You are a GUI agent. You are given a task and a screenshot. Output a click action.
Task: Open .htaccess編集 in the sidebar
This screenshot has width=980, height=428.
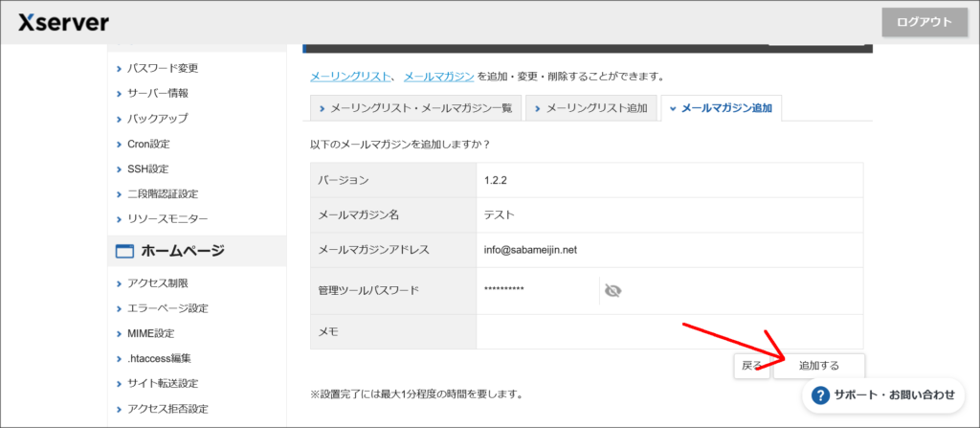(x=159, y=359)
